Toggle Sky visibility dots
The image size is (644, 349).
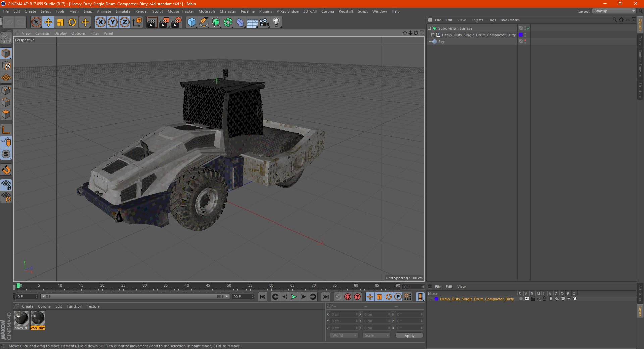[x=525, y=42]
